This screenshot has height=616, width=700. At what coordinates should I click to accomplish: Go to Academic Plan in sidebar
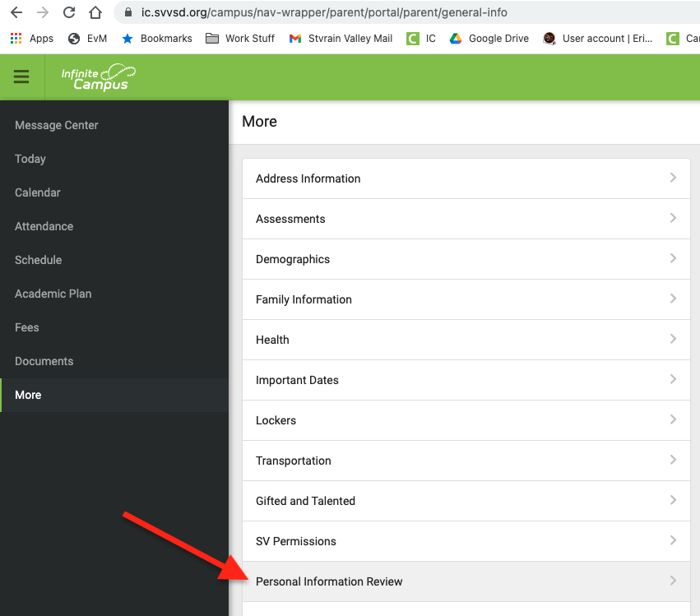pos(53,294)
